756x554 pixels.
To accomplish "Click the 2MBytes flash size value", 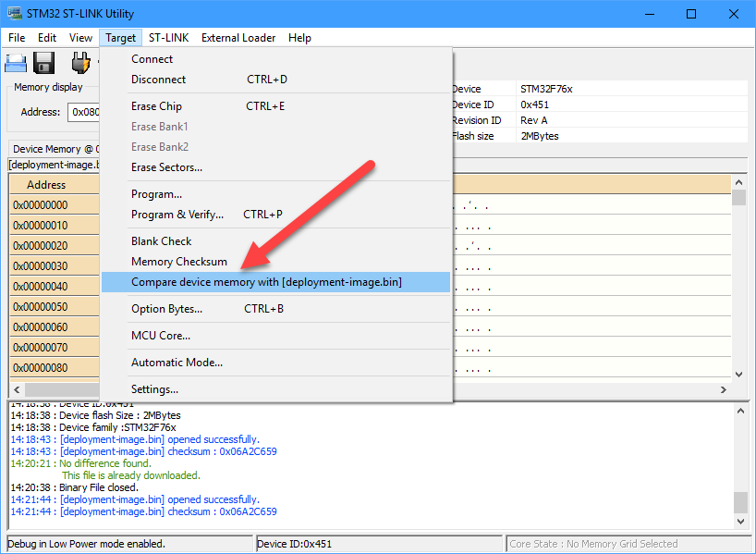I will click(x=540, y=136).
